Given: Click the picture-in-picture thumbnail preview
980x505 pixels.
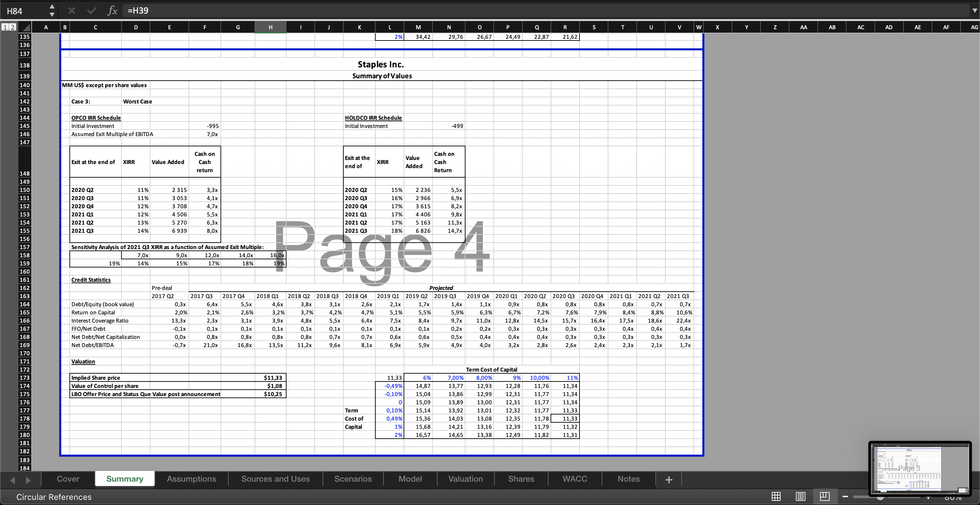Looking at the screenshot, I should [919, 469].
